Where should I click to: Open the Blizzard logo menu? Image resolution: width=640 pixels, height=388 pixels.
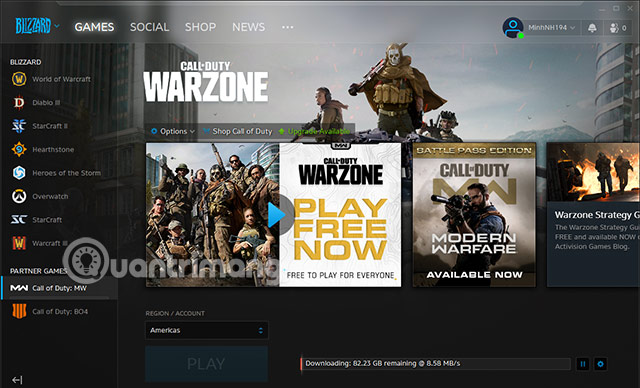tap(37, 26)
